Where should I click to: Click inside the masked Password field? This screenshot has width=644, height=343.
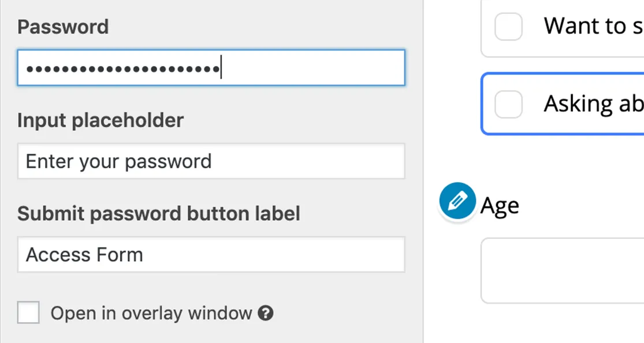(211, 68)
